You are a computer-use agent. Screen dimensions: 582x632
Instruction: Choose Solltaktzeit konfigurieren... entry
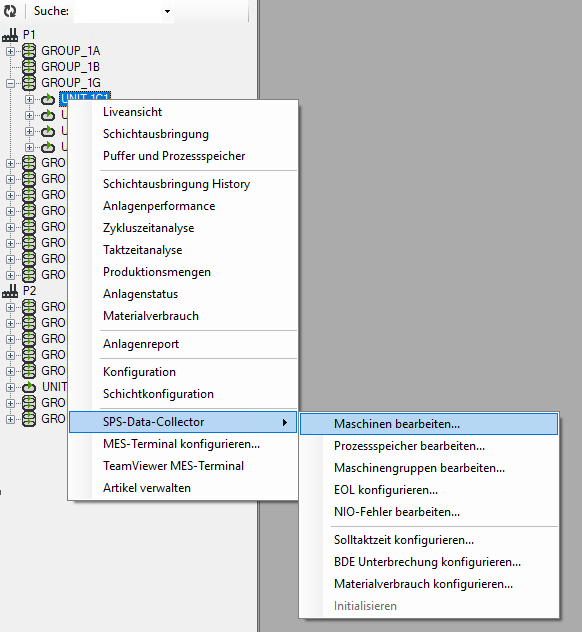pos(404,540)
